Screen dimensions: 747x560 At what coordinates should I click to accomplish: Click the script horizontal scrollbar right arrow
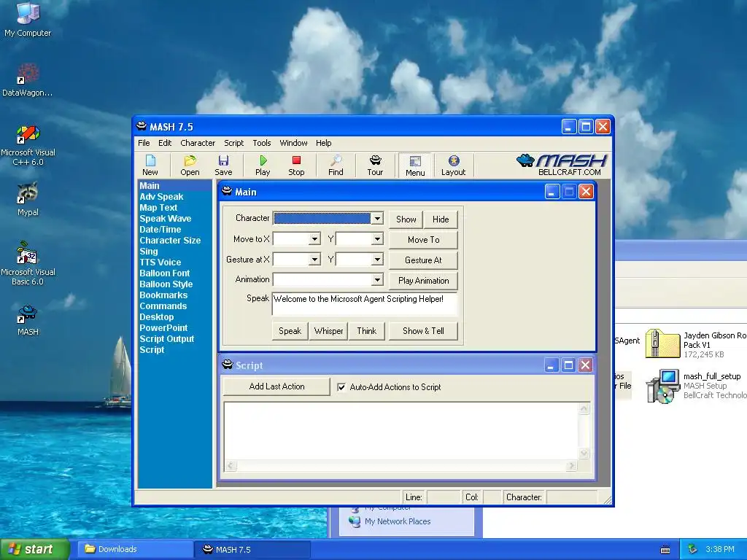(571, 466)
